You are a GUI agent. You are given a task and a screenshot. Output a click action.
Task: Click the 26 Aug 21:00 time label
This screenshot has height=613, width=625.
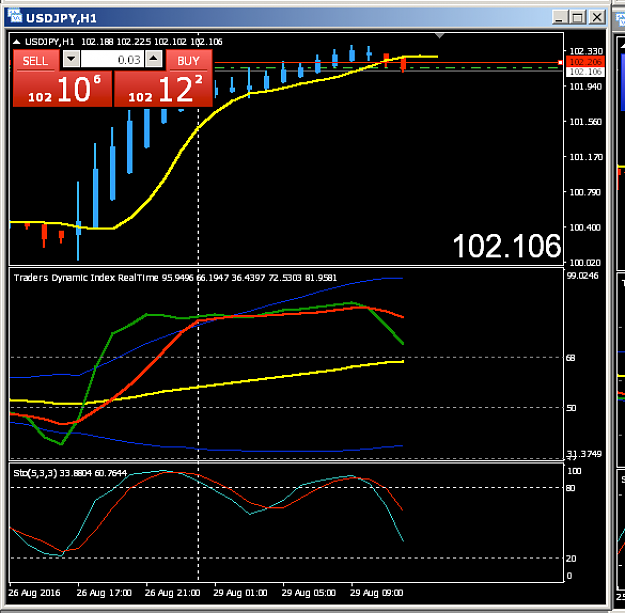(172, 593)
